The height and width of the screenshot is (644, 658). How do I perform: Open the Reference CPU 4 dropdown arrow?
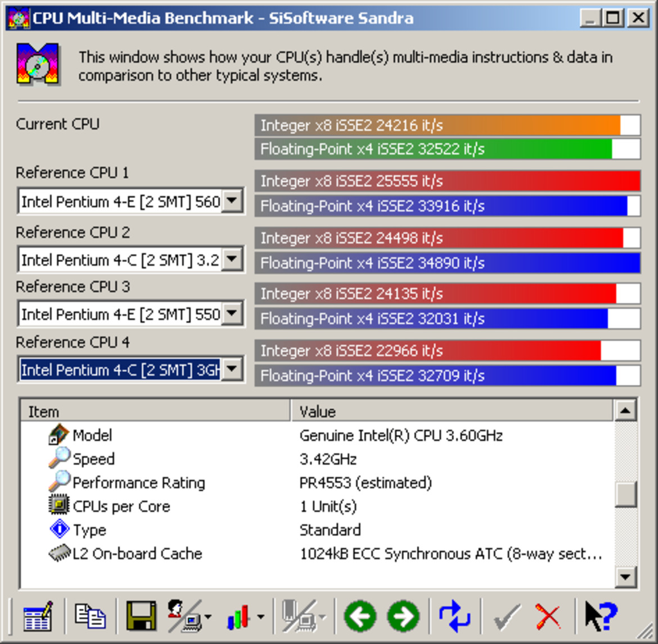tap(232, 370)
